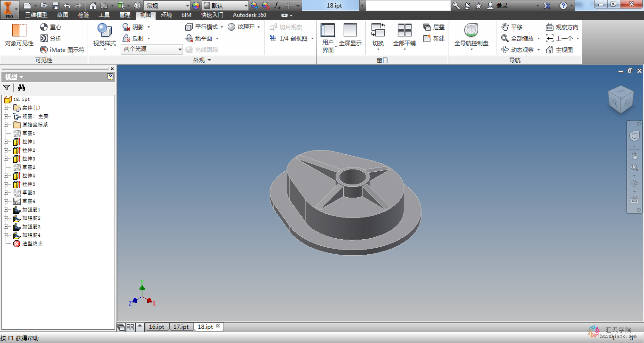Switch to the 工具 tools tab
Viewport: 644px width, 343px height.
pos(104,15)
